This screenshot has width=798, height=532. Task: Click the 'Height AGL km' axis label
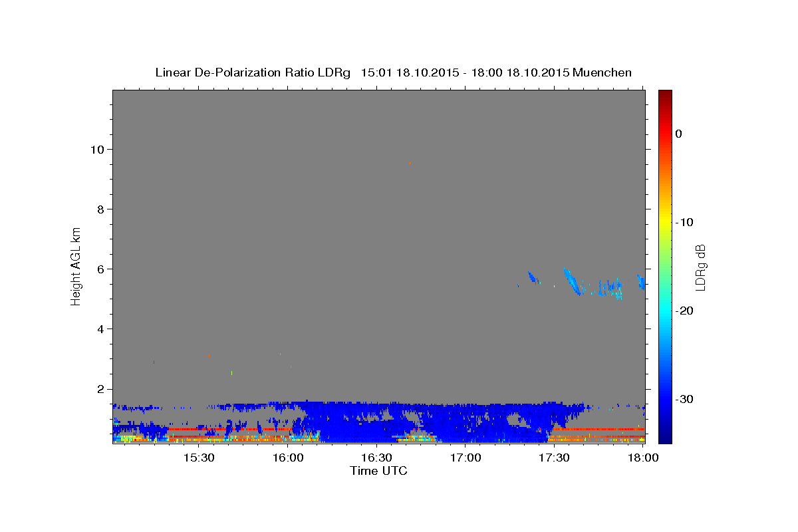point(76,266)
